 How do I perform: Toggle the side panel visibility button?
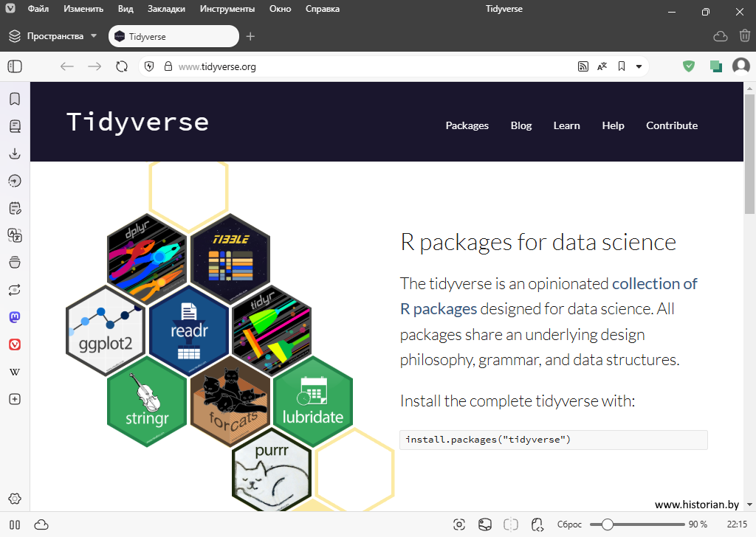coord(15,66)
